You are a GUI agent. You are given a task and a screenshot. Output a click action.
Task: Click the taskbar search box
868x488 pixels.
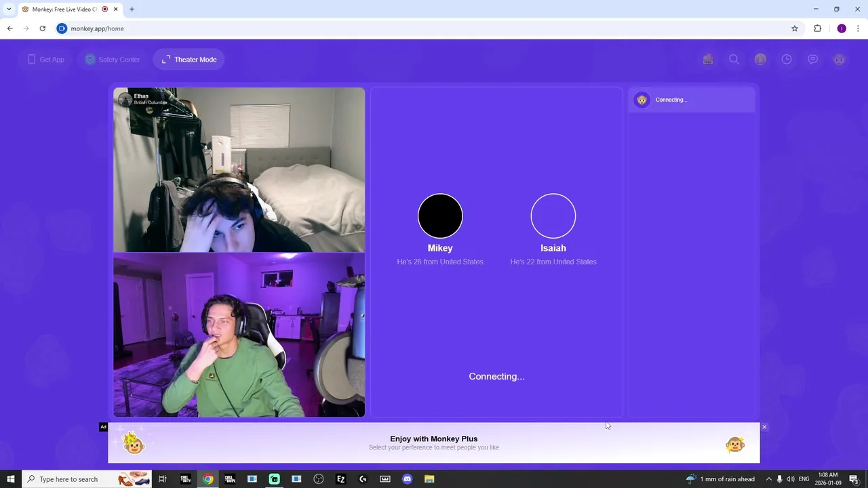87,479
